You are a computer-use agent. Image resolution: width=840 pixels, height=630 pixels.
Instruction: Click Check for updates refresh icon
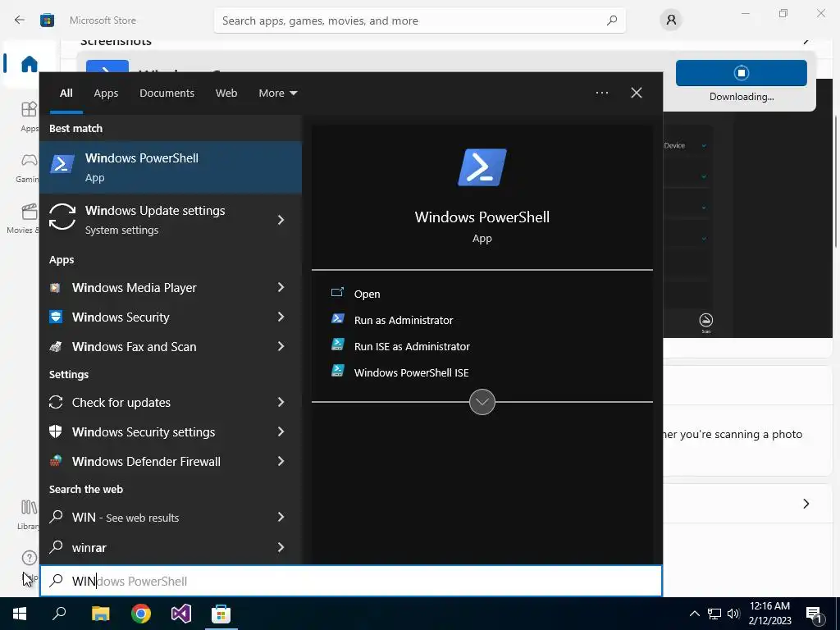click(x=56, y=402)
